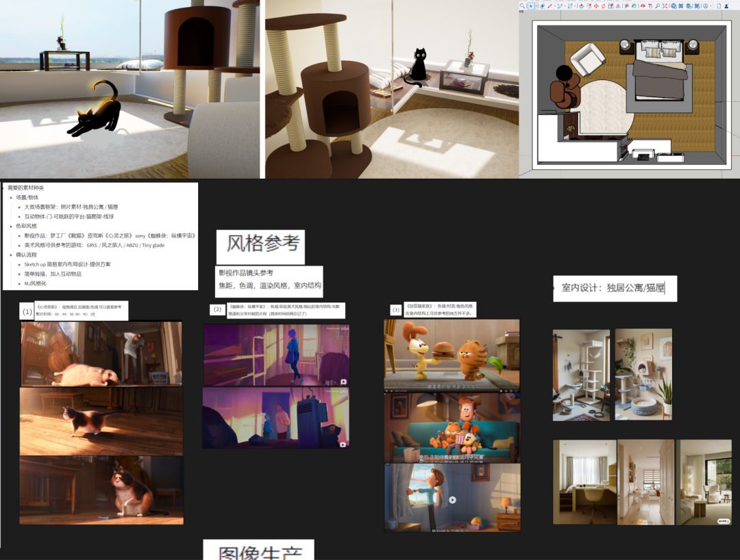The height and width of the screenshot is (560, 740).
Task: Select the Push/Pull tool
Action: (x=582, y=6)
